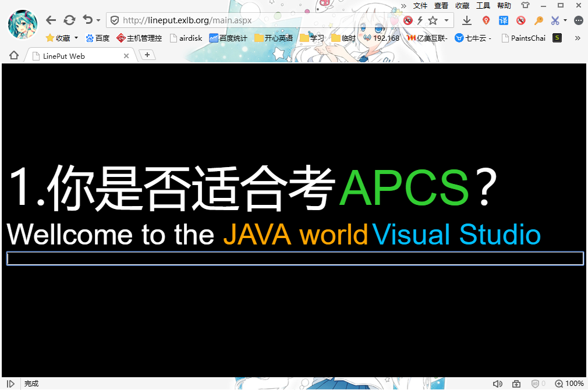Click the blue 译 translate extension
This screenshot has height=390, width=588.
point(503,20)
